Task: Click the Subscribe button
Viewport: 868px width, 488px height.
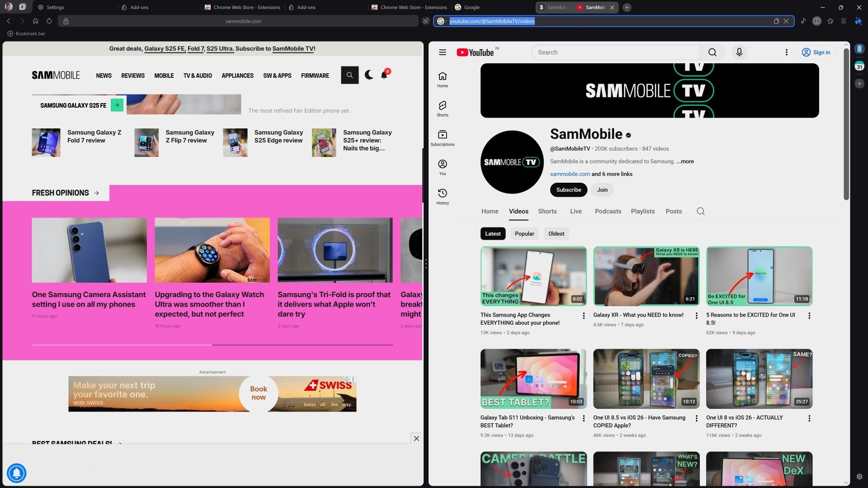Action: pyautogui.click(x=568, y=190)
